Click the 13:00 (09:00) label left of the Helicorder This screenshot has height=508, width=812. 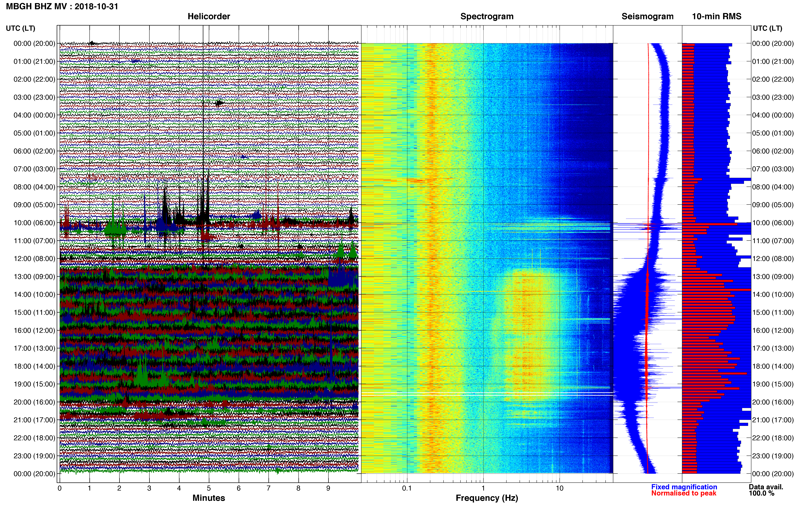click(34, 277)
